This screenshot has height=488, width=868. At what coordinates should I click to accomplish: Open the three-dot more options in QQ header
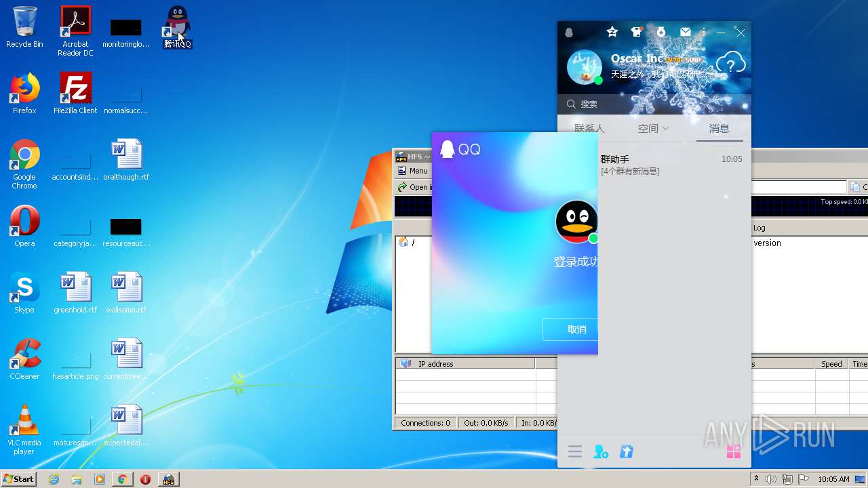pyautogui.click(x=704, y=32)
